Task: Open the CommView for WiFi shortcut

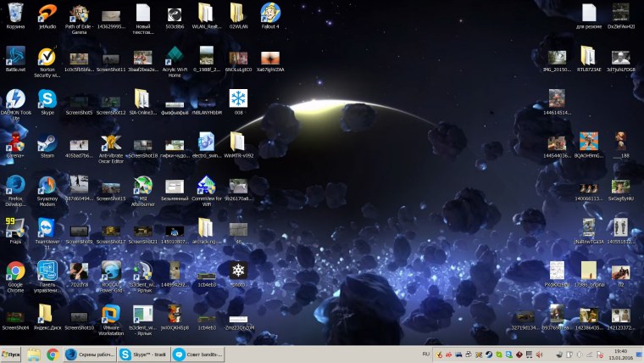Action: pyautogui.click(x=207, y=191)
